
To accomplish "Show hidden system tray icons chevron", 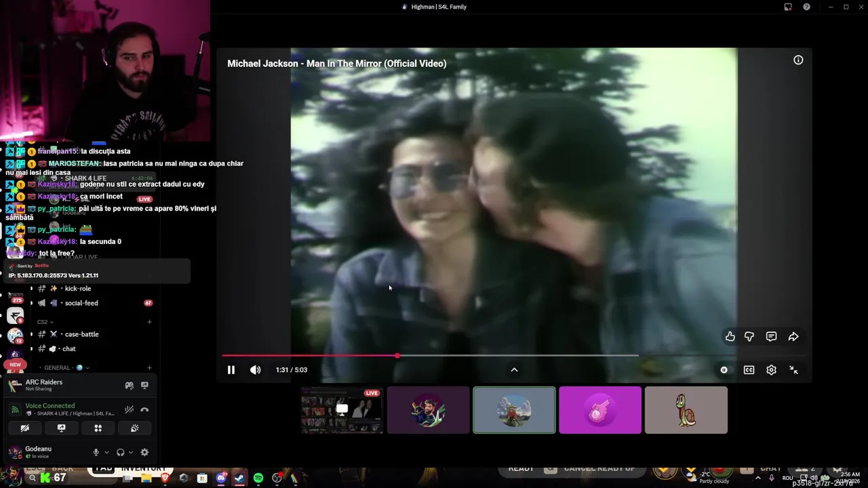I will click(x=758, y=479).
